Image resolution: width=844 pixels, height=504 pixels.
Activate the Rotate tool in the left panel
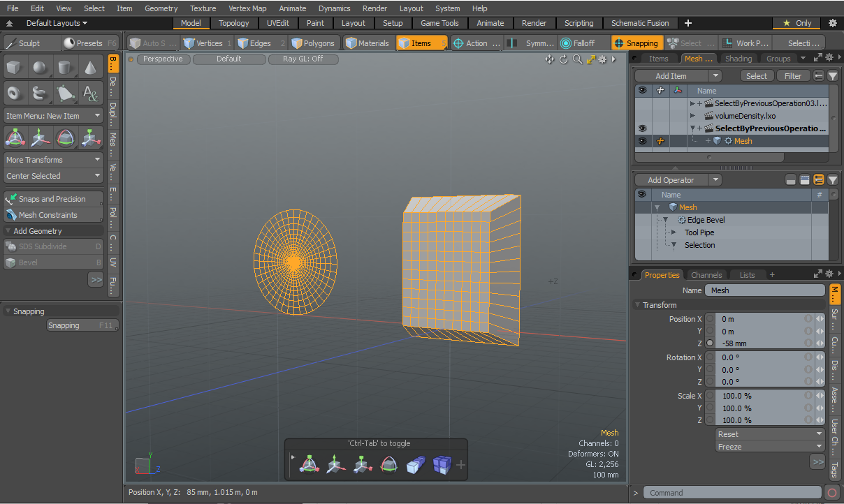click(x=66, y=138)
